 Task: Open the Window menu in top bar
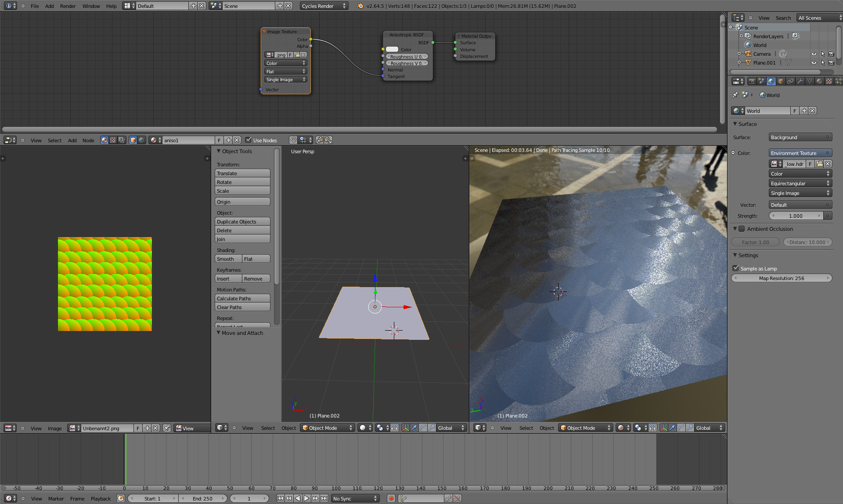click(x=91, y=6)
